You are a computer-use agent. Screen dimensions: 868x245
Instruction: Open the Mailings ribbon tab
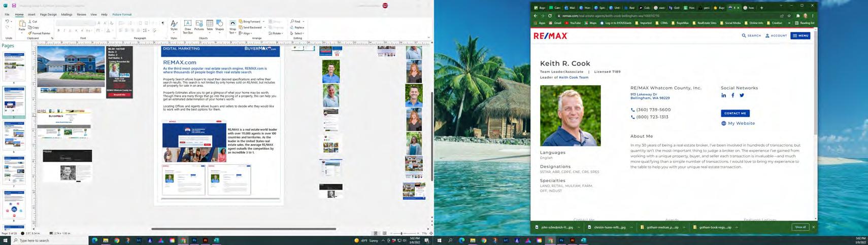66,15
